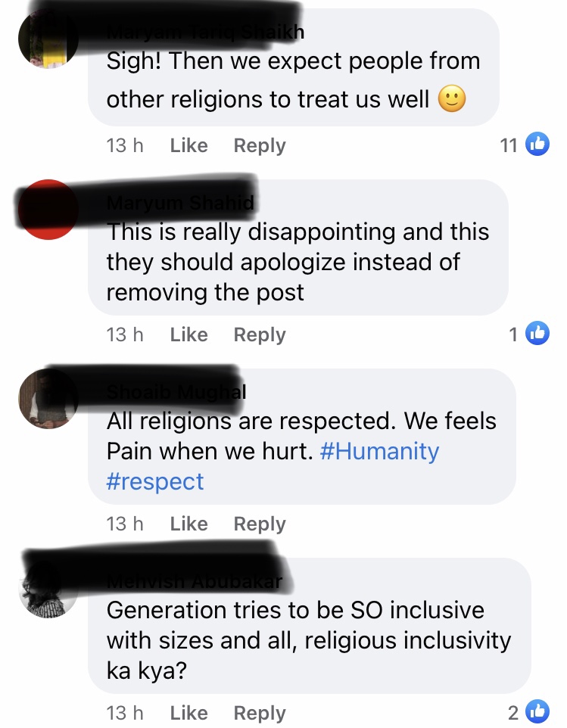The height and width of the screenshot is (728, 567).
Task: Like the 'Generation tries to be' comment
Action: coord(188,713)
